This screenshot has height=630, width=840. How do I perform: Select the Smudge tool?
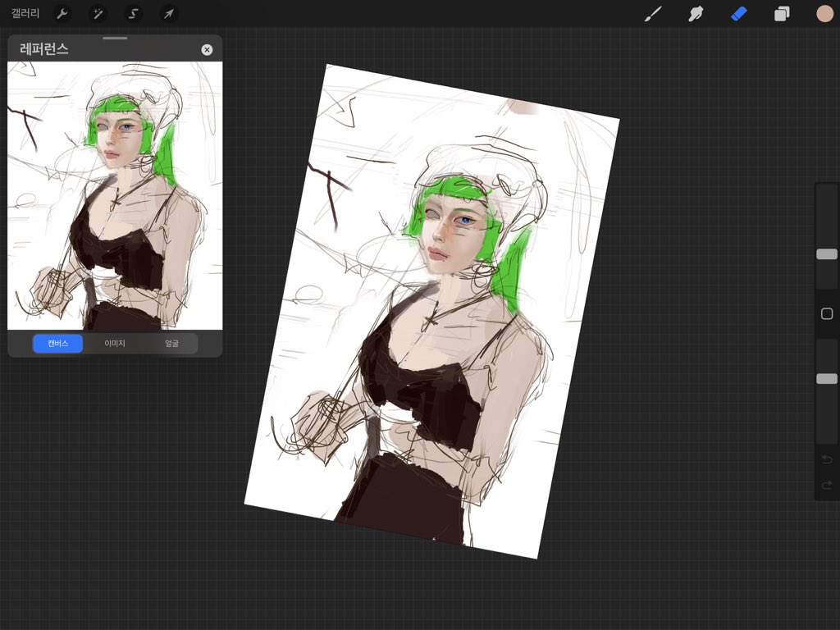coord(696,14)
